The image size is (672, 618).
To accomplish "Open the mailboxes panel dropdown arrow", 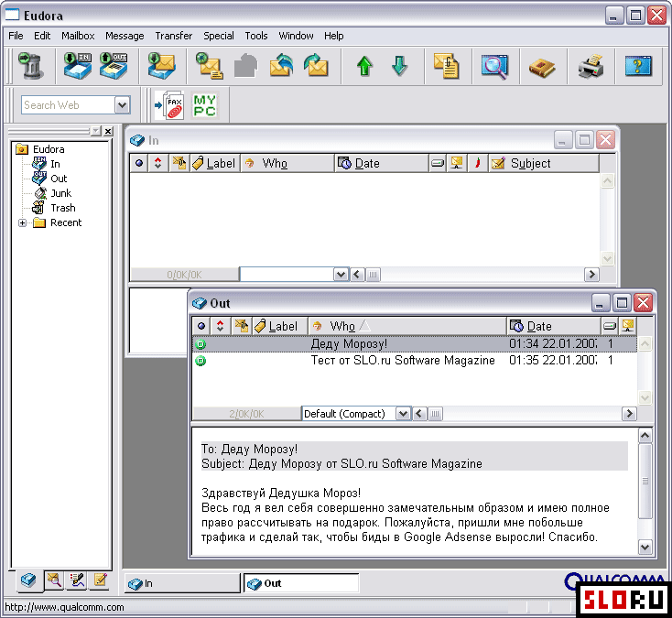I will tap(96, 131).
